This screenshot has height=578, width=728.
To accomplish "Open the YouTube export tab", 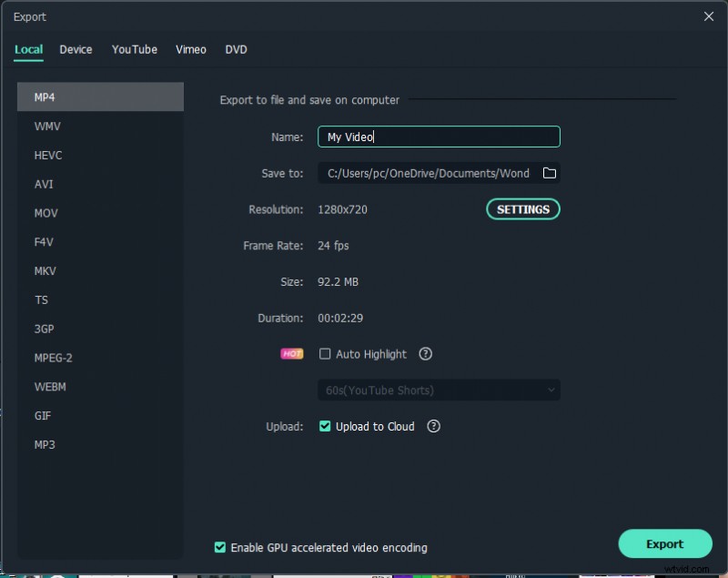I will [x=134, y=49].
